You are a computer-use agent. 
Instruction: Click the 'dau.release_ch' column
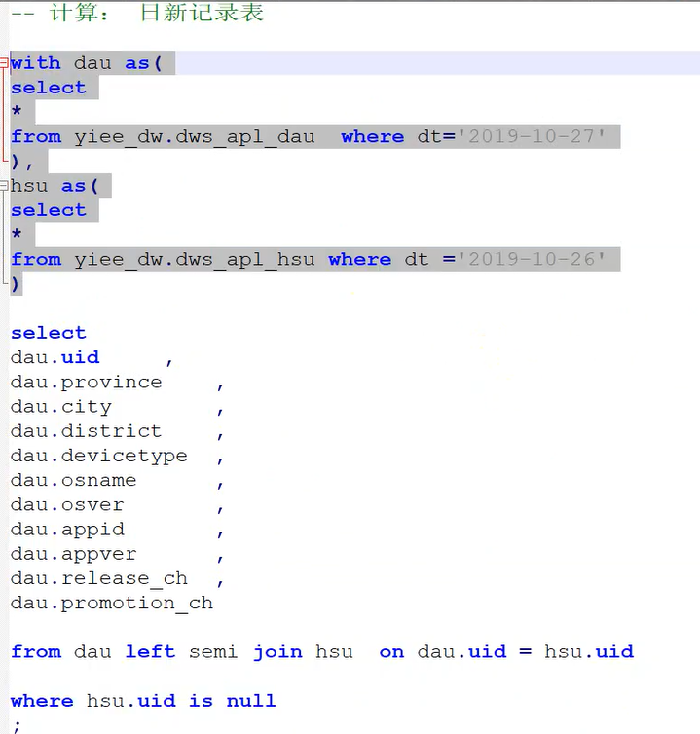click(98, 578)
